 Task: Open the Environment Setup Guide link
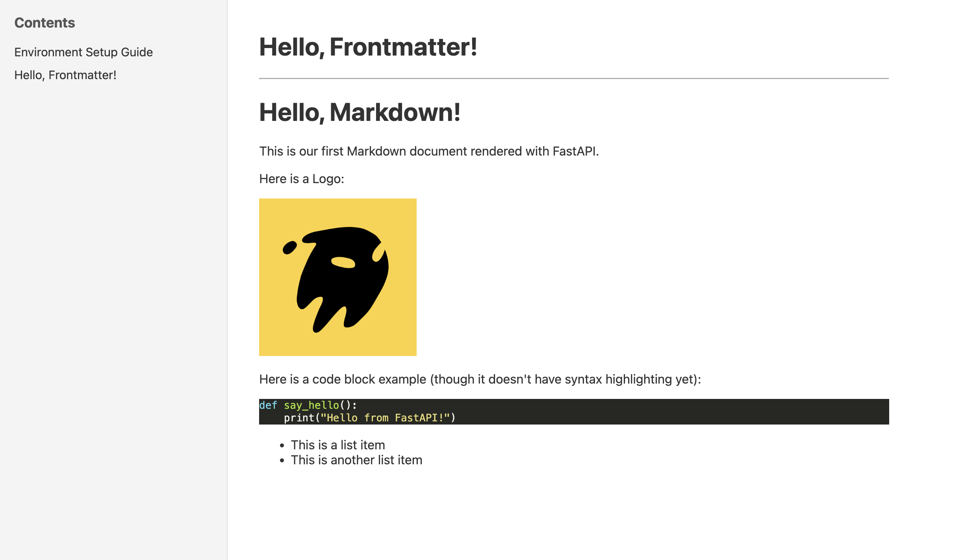tap(83, 52)
